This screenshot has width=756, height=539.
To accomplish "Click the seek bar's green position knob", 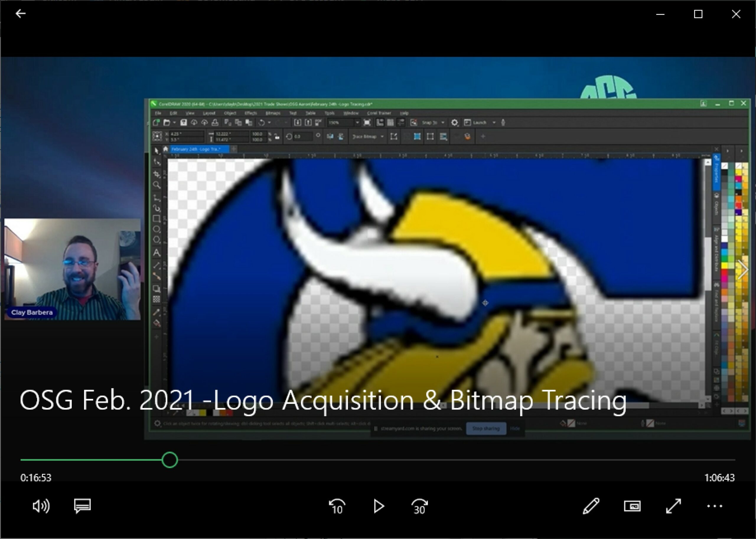I will tap(170, 460).
